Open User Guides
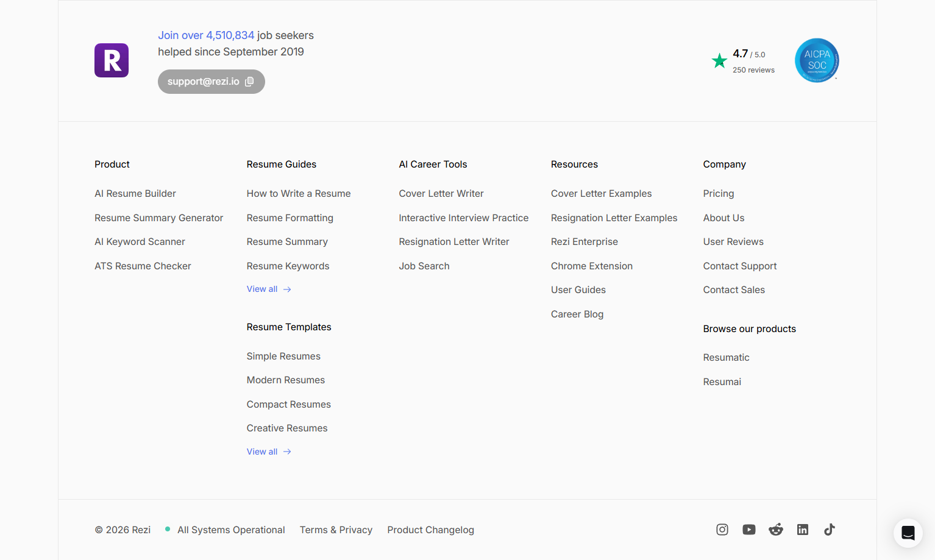 point(578,289)
